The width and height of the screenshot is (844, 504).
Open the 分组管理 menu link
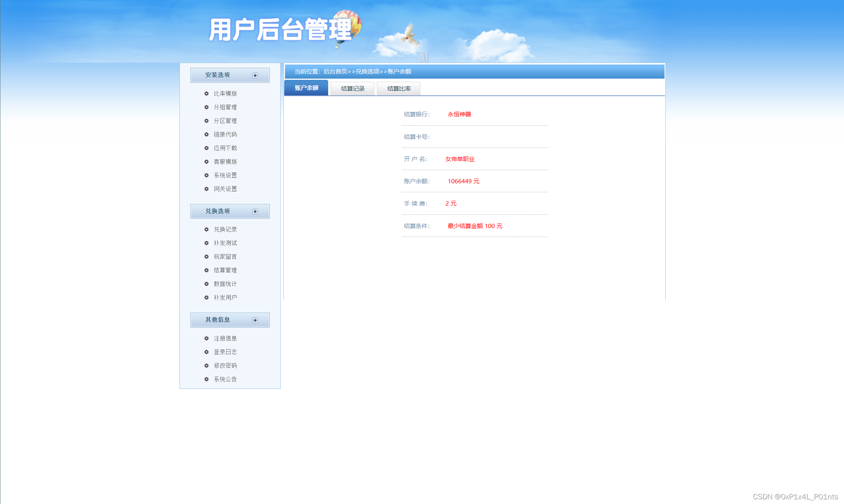coord(225,107)
